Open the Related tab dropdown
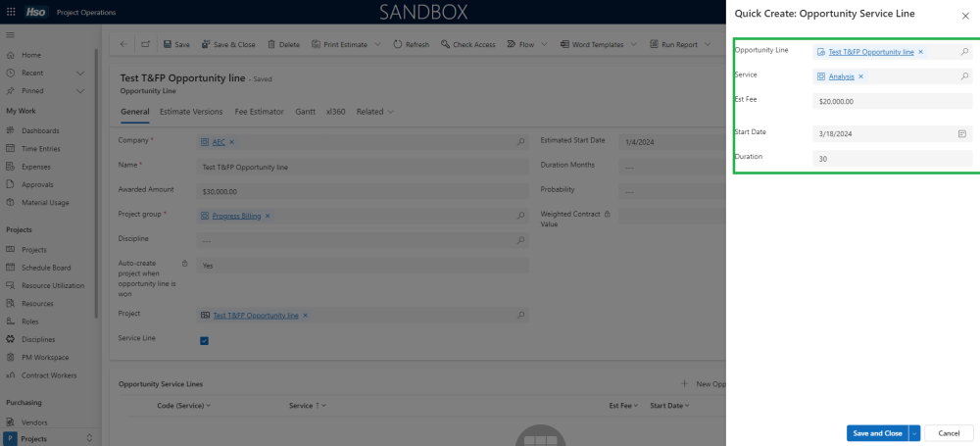Image resolution: width=980 pixels, height=446 pixels. [375, 112]
